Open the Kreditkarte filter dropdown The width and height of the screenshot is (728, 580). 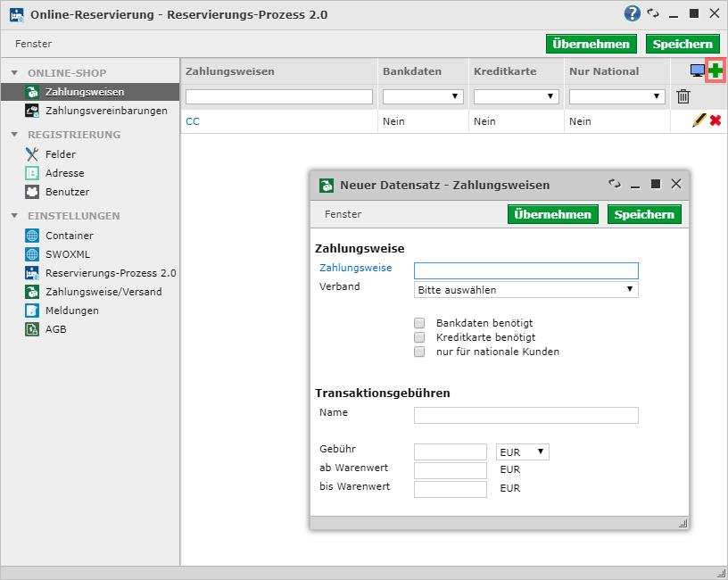pos(517,96)
